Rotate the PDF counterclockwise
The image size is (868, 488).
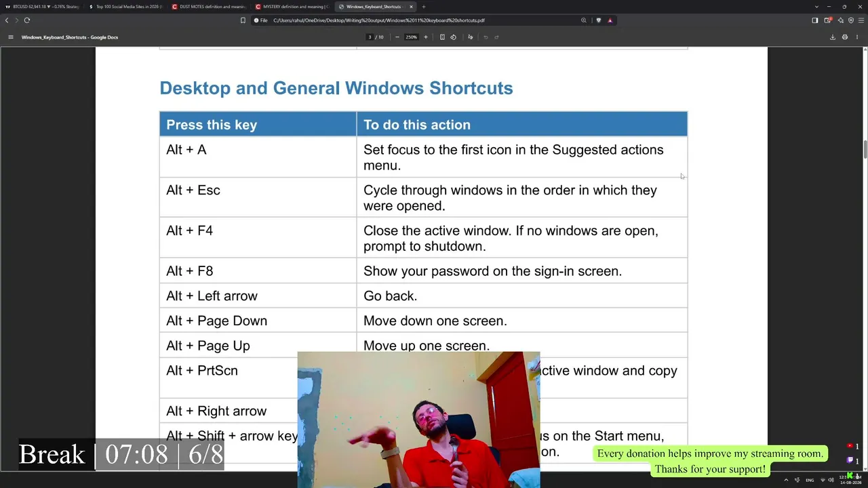(x=453, y=37)
